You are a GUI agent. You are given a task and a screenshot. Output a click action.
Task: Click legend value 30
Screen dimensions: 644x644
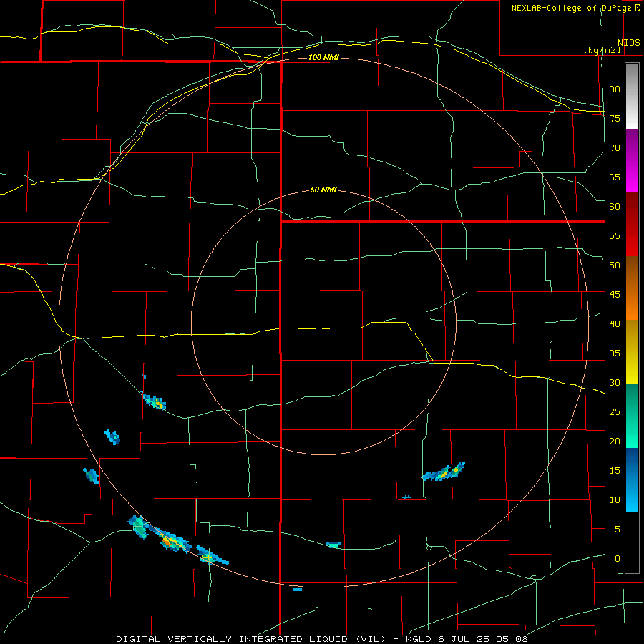615,382
